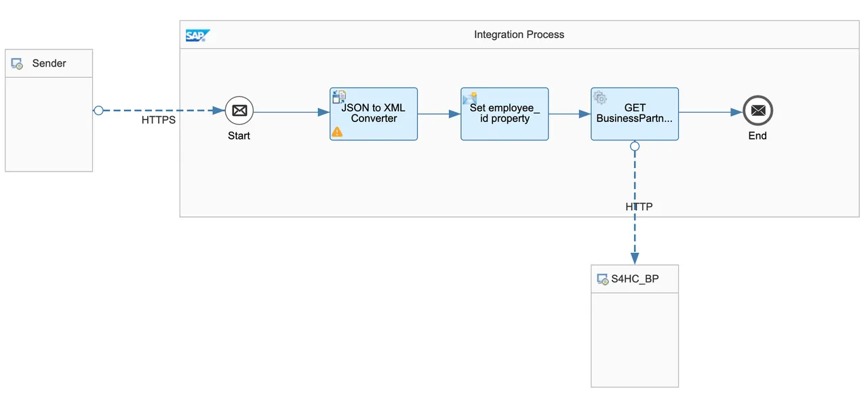Screen dimensions: 868x406
Task: Click the S4HC_BP receiver participant icon
Action: [x=602, y=279]
